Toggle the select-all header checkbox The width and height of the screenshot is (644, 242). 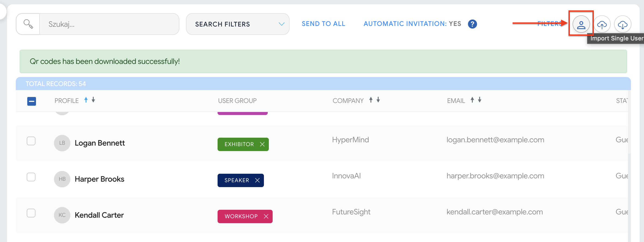tap(32, 101)
